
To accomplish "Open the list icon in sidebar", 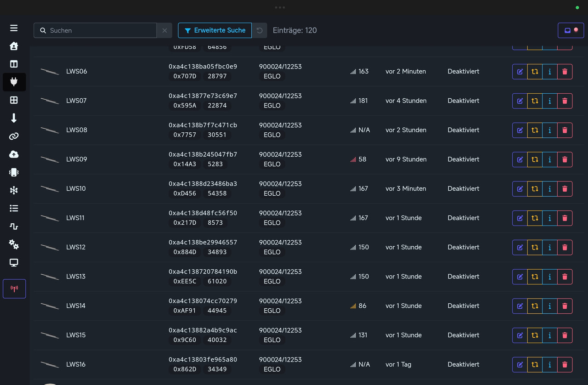I will [x=14, y=208].
